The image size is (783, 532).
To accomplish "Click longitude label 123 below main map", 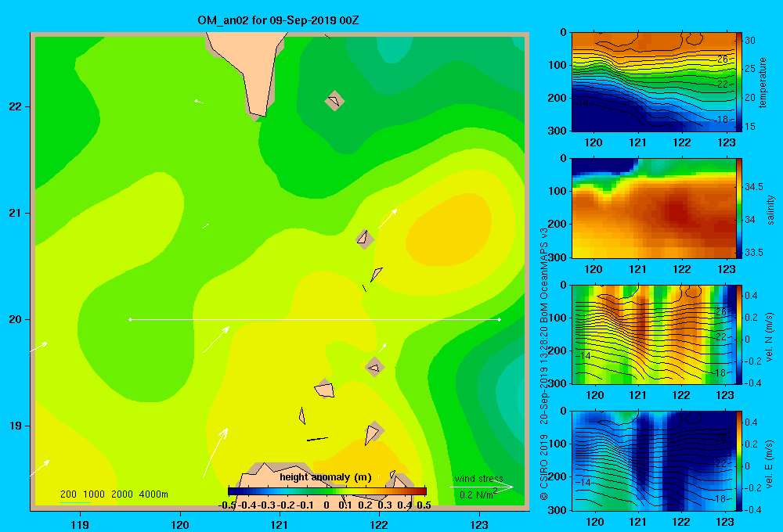I will pyautogui.click(x=479, y=524).
